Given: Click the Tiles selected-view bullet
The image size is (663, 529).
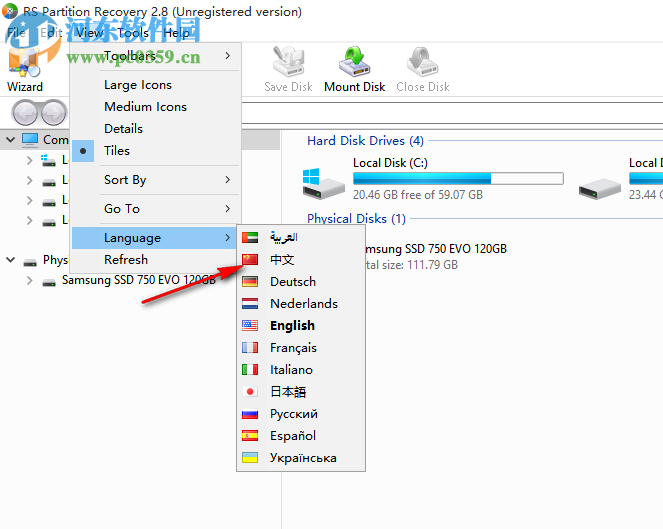Looking at the screenshot, I should pyautogui.click(x=83, y=151).
